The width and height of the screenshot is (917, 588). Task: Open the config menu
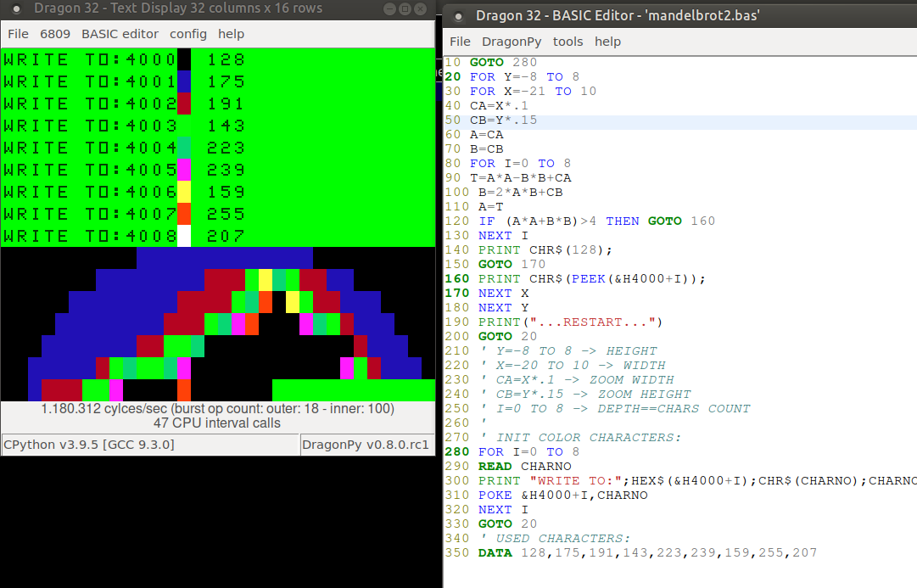188,34
